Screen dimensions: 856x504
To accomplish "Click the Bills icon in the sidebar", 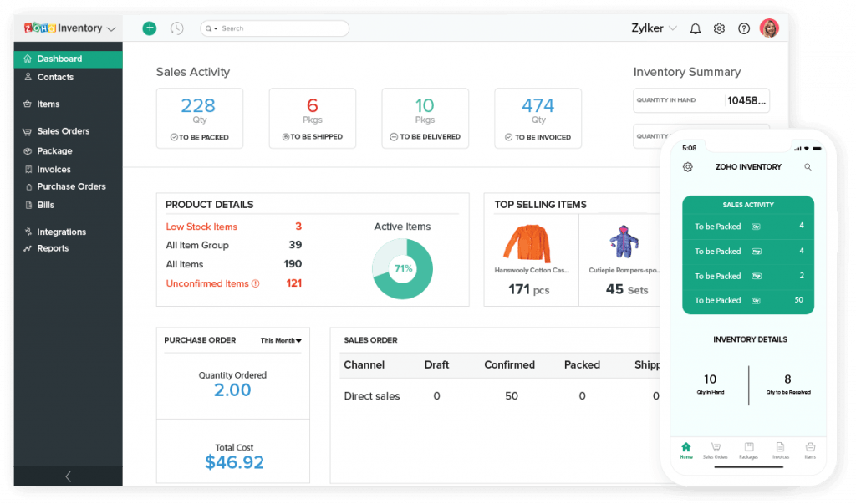I will pyautogui.click(x=28, y=205).
